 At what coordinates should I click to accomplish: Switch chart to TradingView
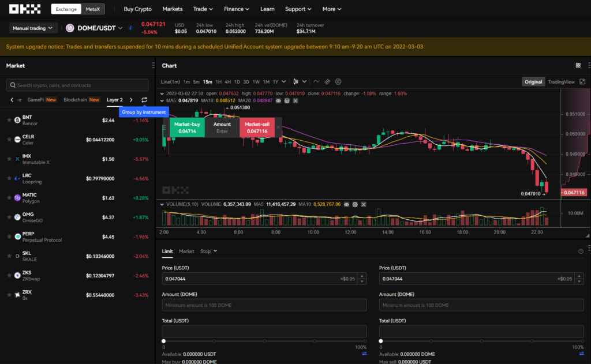(561, 82)
